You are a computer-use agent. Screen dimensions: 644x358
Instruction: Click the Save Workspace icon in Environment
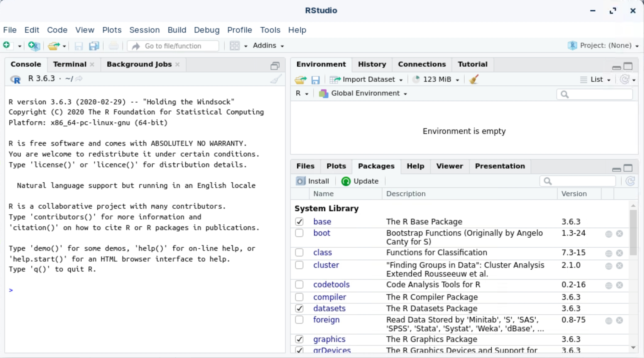tap(315, 80)
